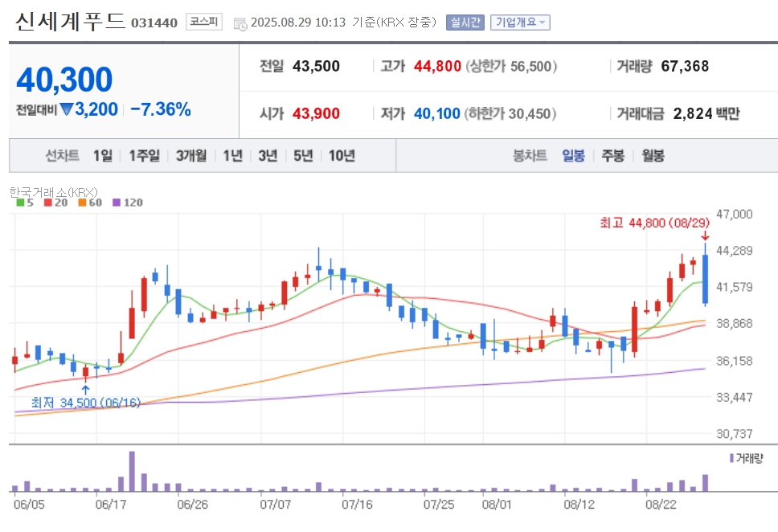Select the 일봉 daily candle chart
This screenshot has width=778, height=532.
tap(574, 156)
